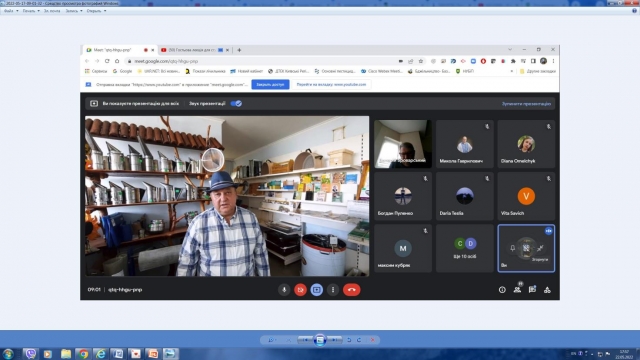Viewport: 640px width, 360px height.
Task: Select the Vita Savich participant tile
Action: coord(526,196)
